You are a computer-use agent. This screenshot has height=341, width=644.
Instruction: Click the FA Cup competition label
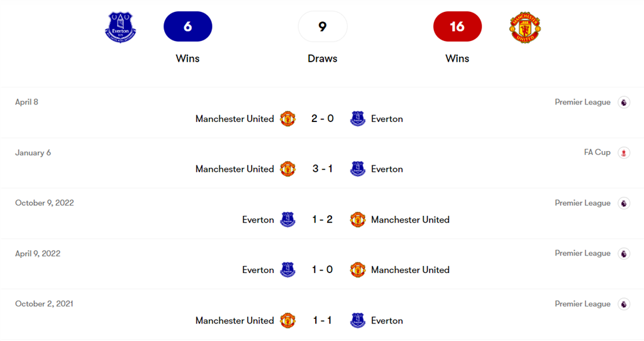[x=597, y=152]
